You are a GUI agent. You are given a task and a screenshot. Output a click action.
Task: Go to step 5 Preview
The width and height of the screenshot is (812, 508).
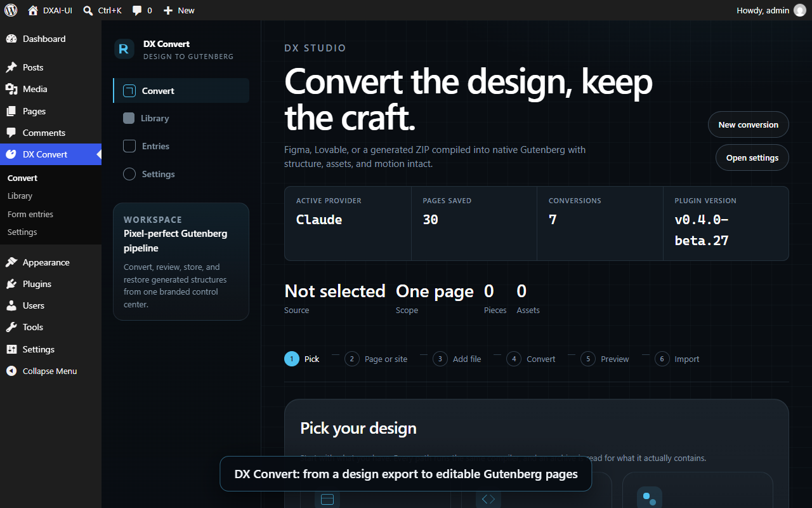tap(605, 359)
